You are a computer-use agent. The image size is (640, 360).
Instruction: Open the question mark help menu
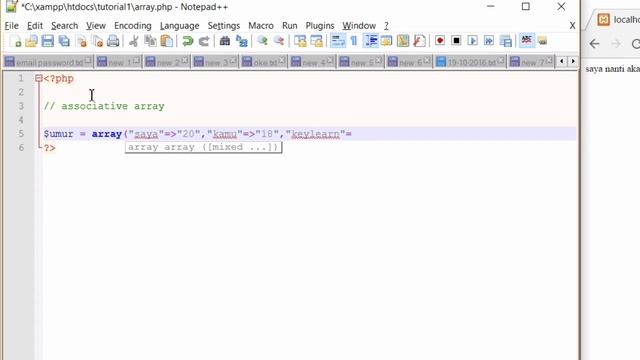pos(386,26)
